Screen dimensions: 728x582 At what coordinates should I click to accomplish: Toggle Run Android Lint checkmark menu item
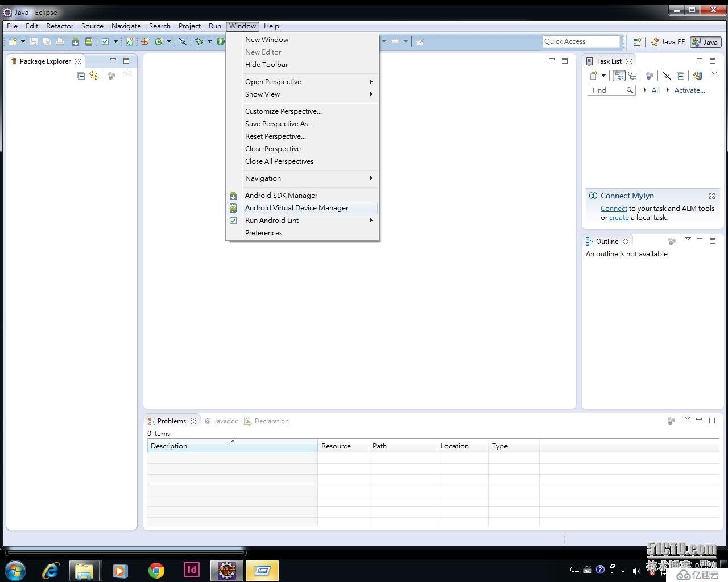[233, 221]
